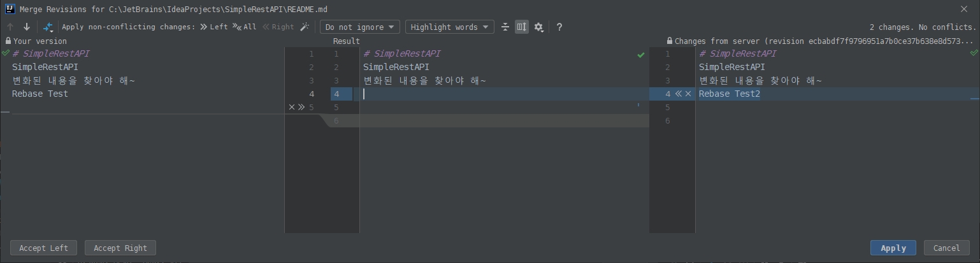
Task: Open the 'Do not ignore' whitespace dropdown
Action: pyautogui.click(x=360, y=27)
